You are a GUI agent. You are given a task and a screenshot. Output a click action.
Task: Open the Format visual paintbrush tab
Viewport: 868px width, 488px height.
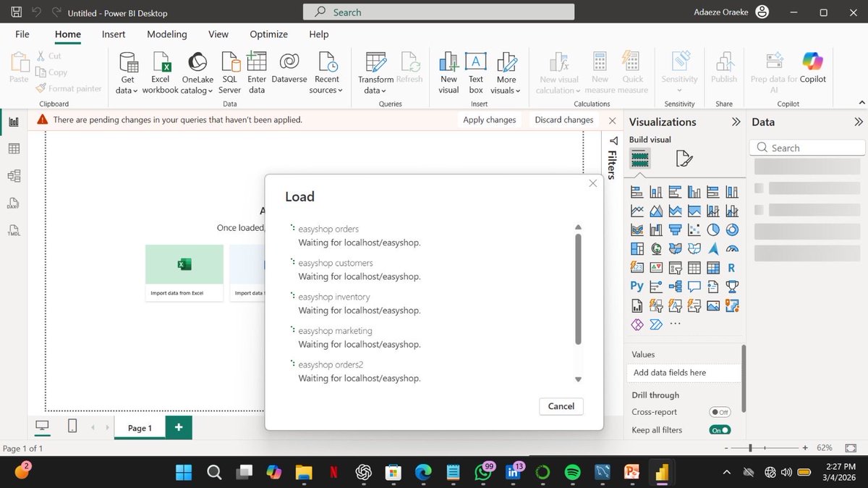coord(684,158)
